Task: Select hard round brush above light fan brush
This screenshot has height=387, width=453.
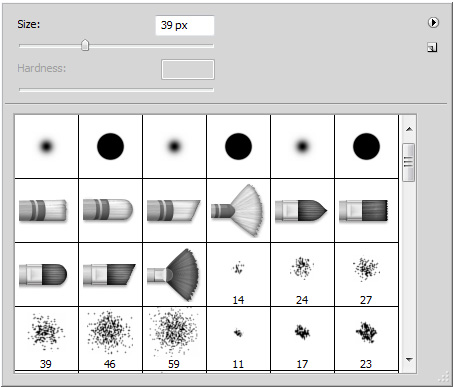Action: pyautogui.click(x=238, y=147)
